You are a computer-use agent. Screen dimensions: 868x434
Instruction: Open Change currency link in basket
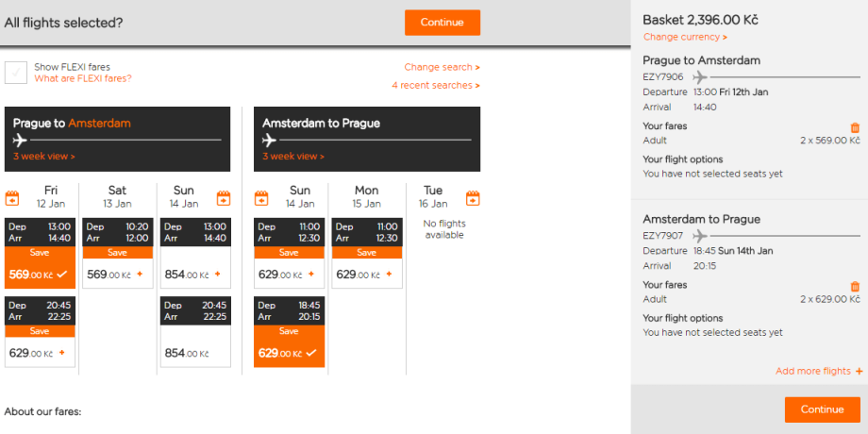click(685, 38)
